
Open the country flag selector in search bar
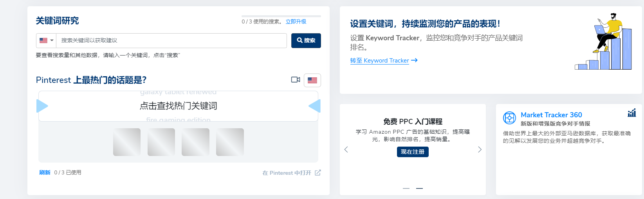pyautogui.click(x=46, y=41)
